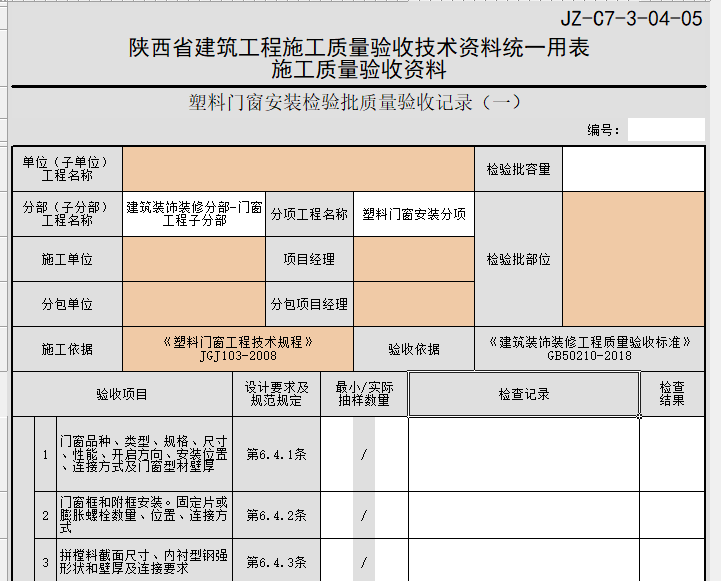Select the 检查结果 cell for item 2
The height and width of the screenshot is (581, 721).
pos(672,516)
